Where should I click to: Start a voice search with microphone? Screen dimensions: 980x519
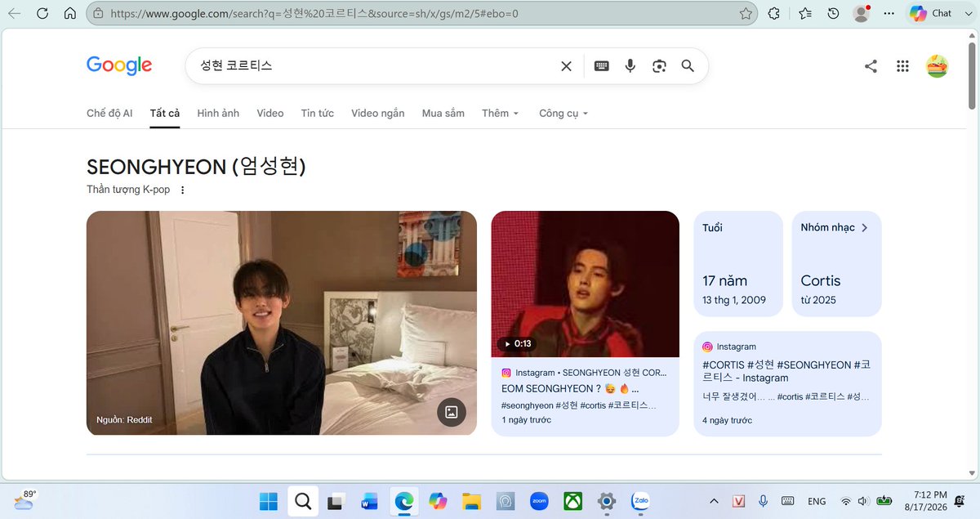coord(630,66)
